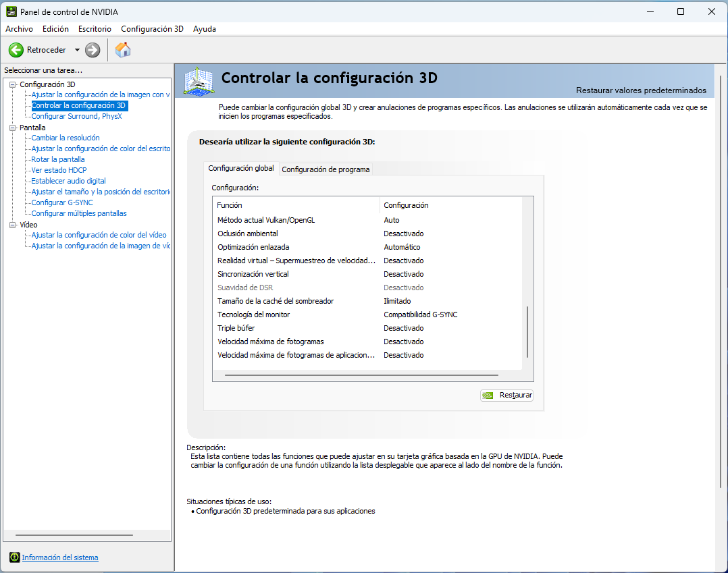Click the Auto value for Vulkan/OpenGL method
The height and width of the screenshot is (573, 728).
click(x=392, y=221)
